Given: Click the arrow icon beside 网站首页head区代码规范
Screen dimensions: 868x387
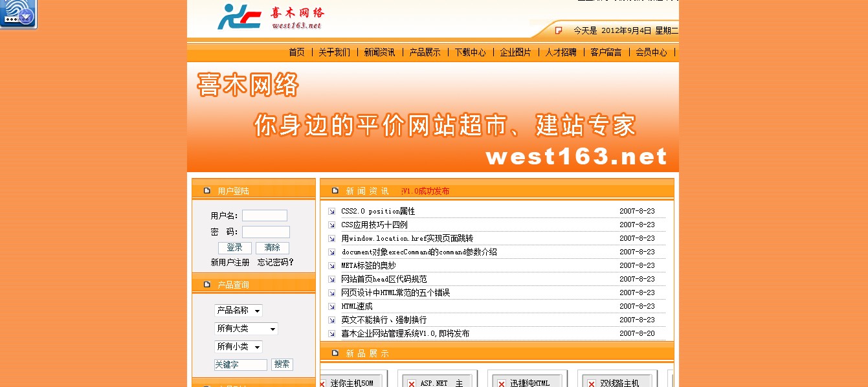Looking at the screenshot, I should [x=331, y=280].
